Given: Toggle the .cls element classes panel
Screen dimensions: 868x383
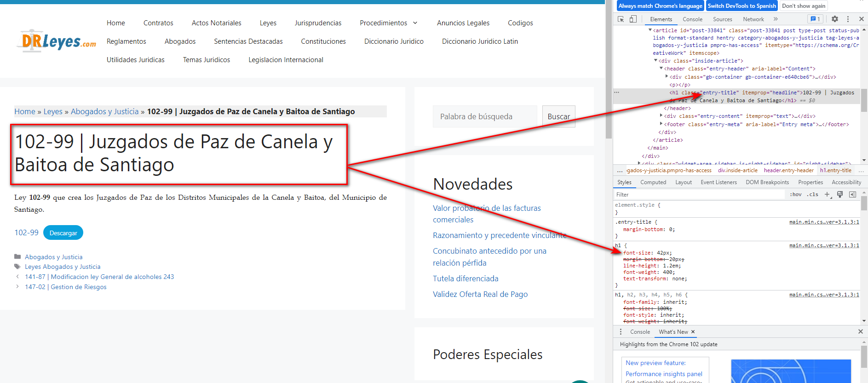Looking at the screenshot, I should [x=812, y=194].
